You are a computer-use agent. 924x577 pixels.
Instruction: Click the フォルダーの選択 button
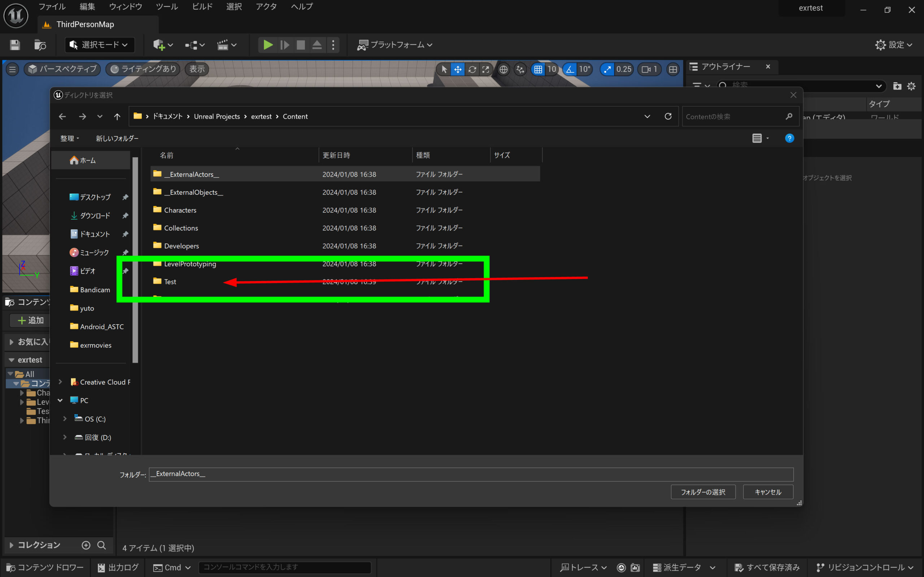(703, 492)
